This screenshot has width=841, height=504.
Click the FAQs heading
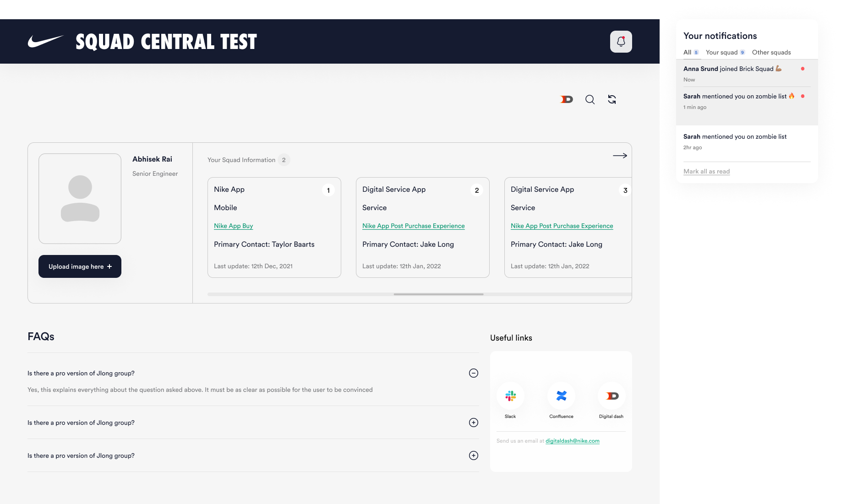tap(41, 336)
